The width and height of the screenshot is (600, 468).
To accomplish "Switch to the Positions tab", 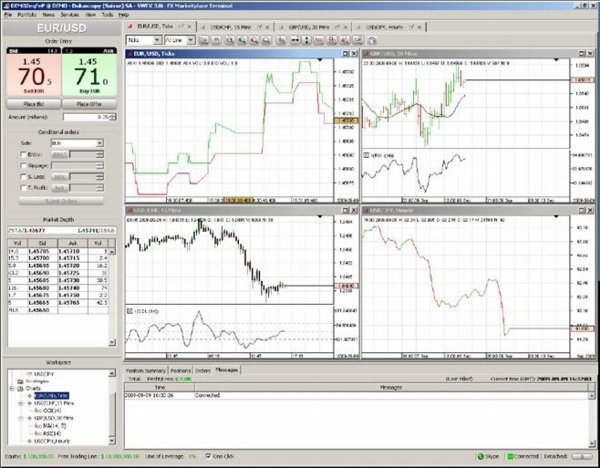I will click(180, 371).
